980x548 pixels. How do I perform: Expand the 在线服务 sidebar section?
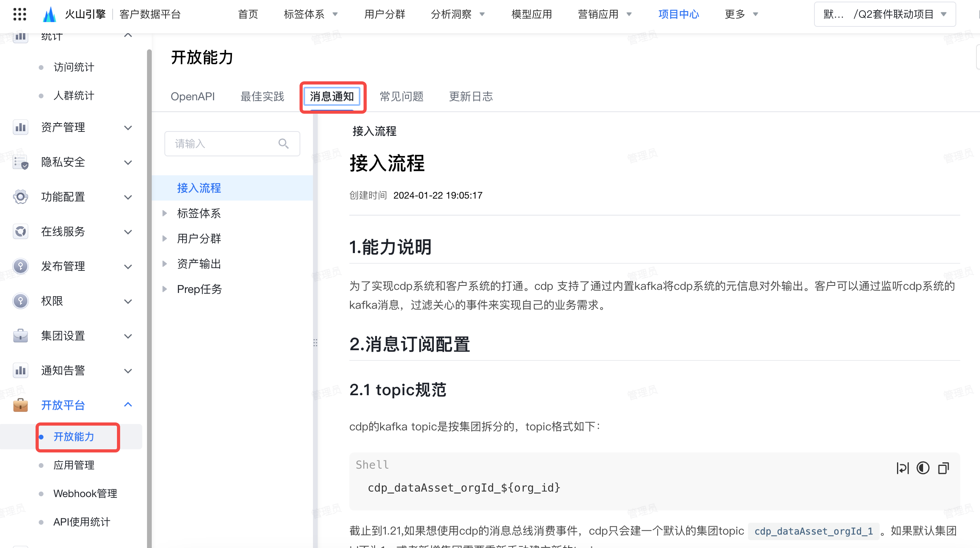(x=128, y=232)
